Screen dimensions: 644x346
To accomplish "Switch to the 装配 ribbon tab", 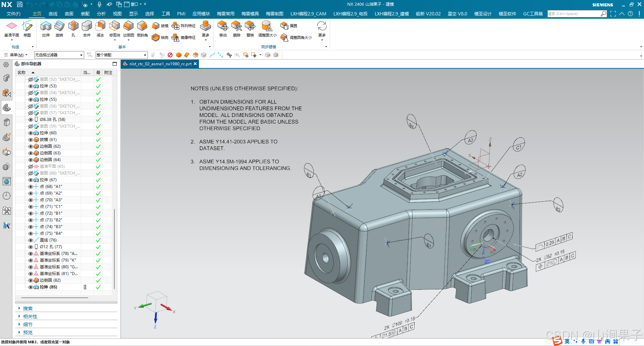I will click(x=85, y=14).
